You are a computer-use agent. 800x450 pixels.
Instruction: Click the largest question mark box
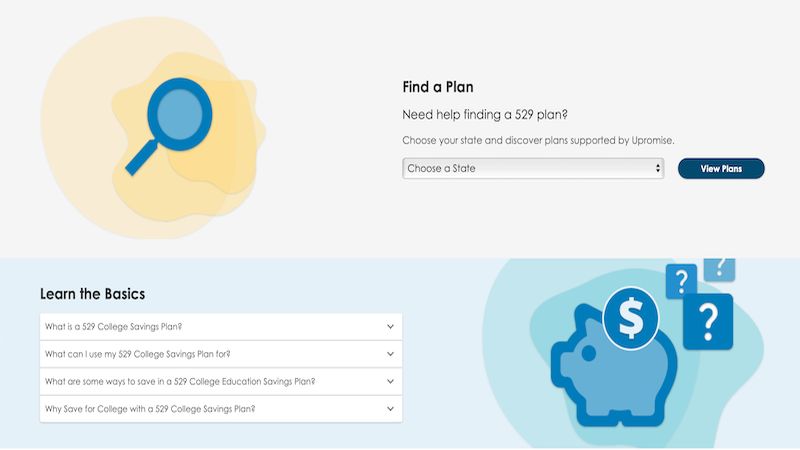[x=708, y=321]
